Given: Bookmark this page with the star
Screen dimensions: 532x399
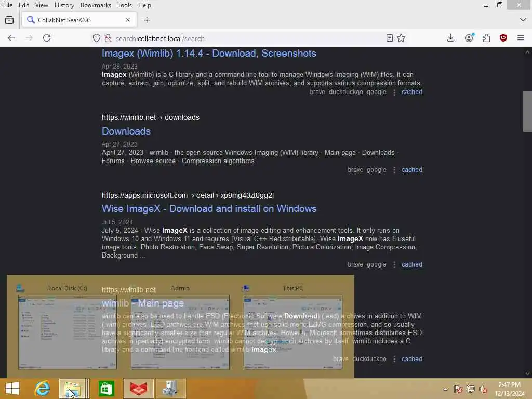Looking at the screenshot, I should click(401, 38).
